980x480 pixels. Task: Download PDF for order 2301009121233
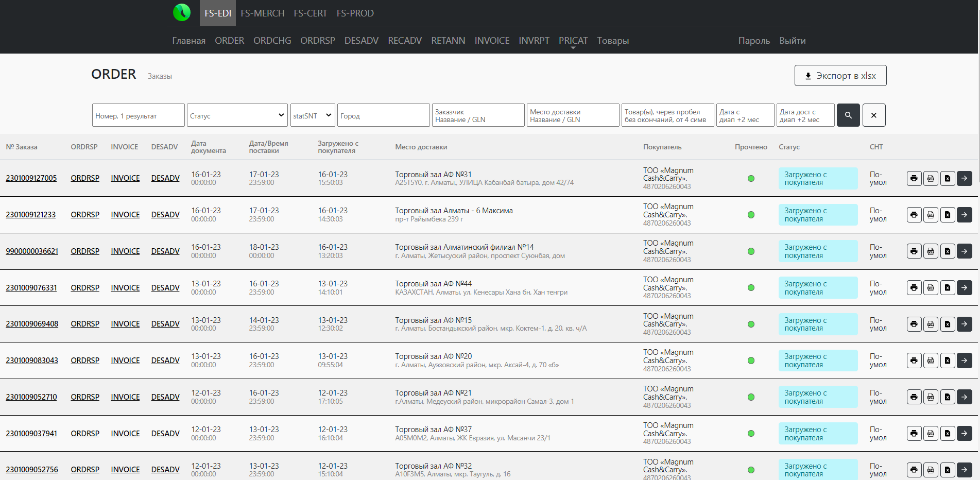[x=931, y=215]
